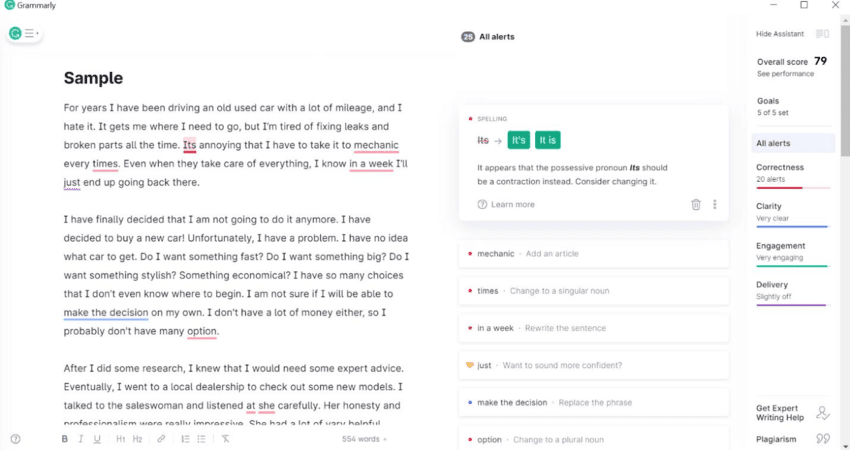Open the help question mark icon
Image resolution: width=850 pixels, height=450 pixels.
point(15,439)
